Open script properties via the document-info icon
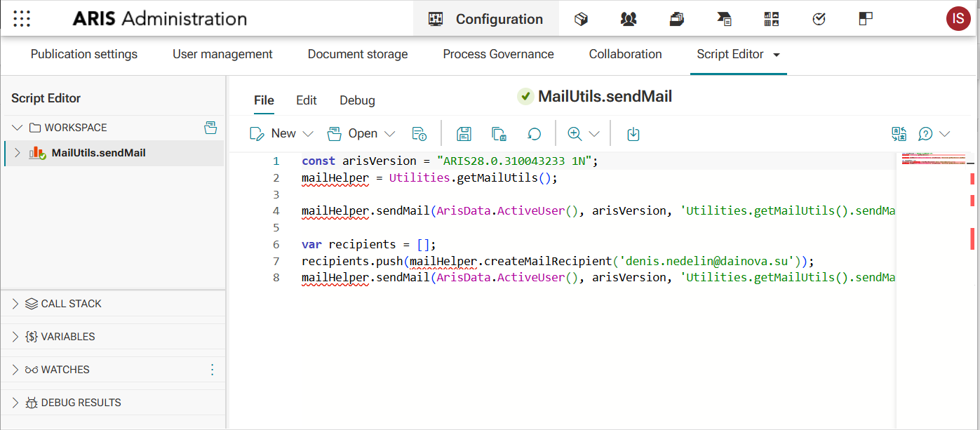 [419, 133]
